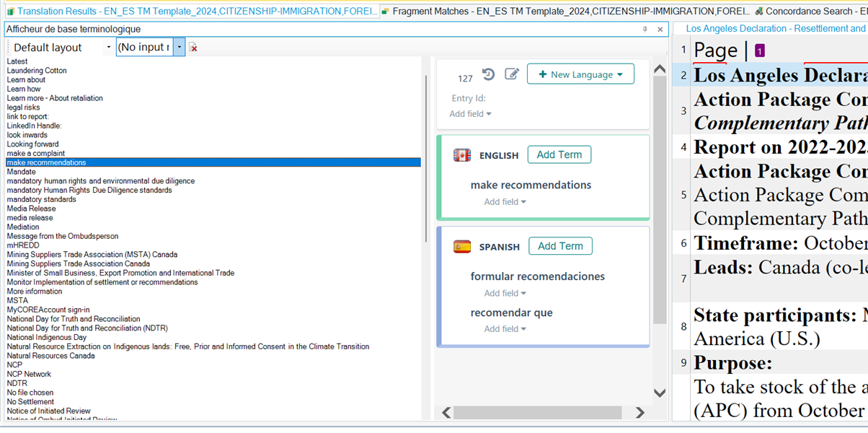This screenshot has width=868, height=433.
Task: Click the red X reset filter icon
Action: coord(192,48)
